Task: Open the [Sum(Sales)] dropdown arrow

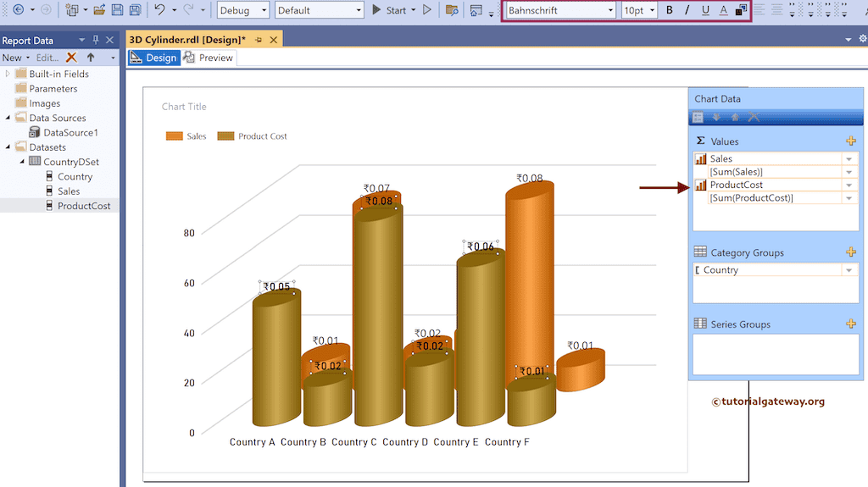Action: click(849, 172)
